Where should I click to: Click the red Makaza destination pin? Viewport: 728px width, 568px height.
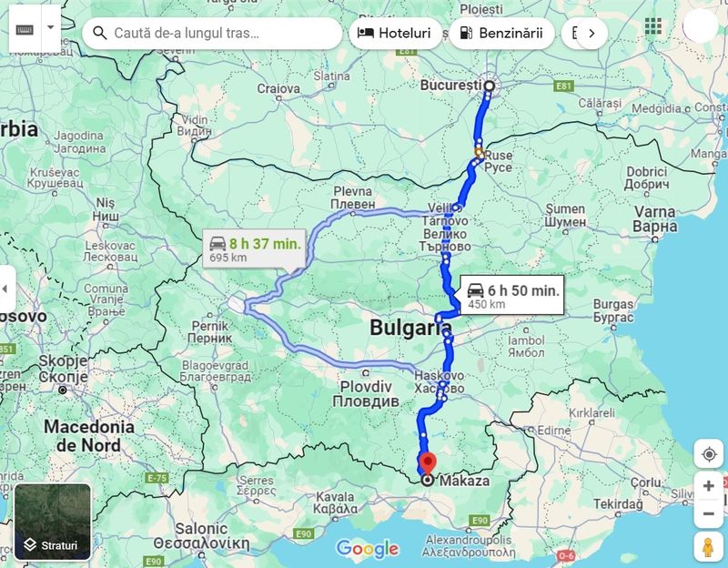click(428, 463)
